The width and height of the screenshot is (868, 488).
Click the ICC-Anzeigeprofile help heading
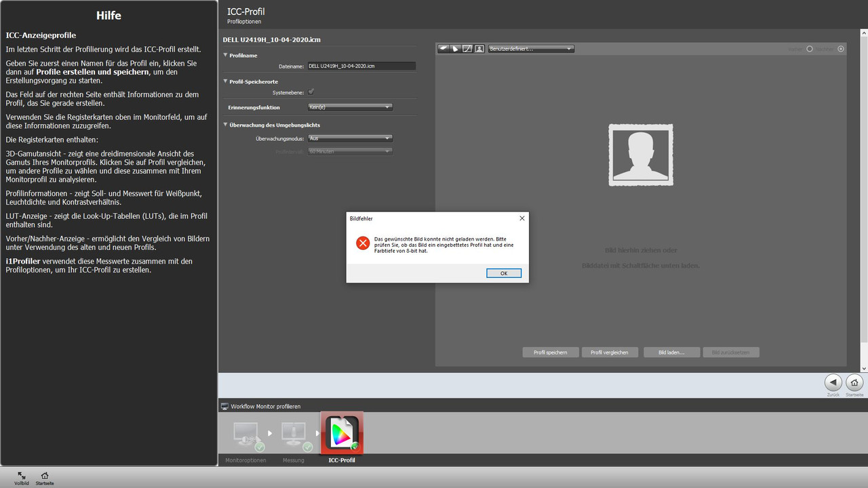[41, 35]
